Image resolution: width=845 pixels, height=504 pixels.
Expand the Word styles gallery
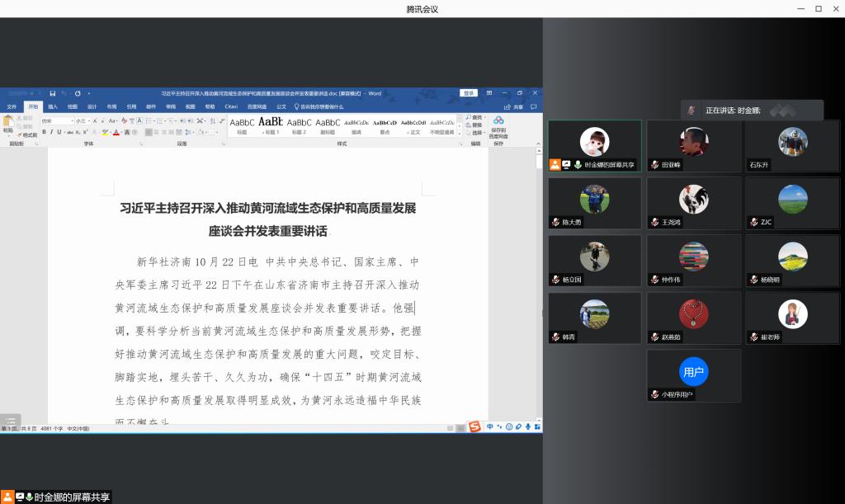coord(458,132)
